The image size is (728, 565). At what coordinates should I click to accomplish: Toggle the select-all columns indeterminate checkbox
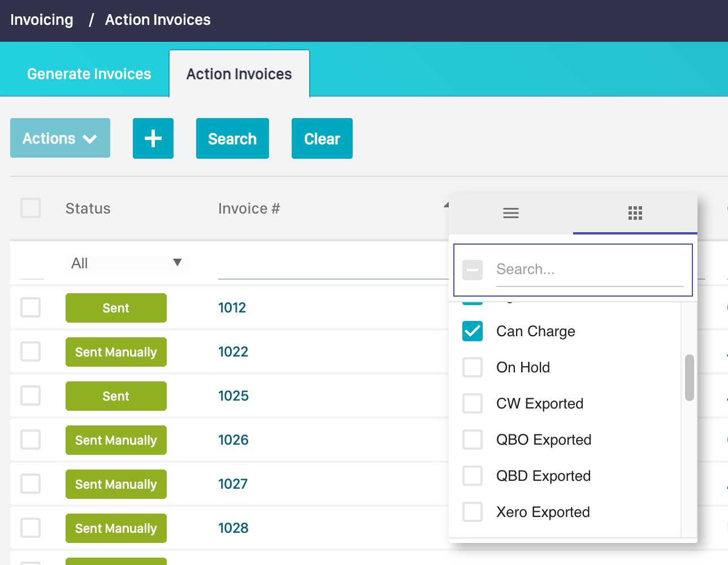click(473, 270)
